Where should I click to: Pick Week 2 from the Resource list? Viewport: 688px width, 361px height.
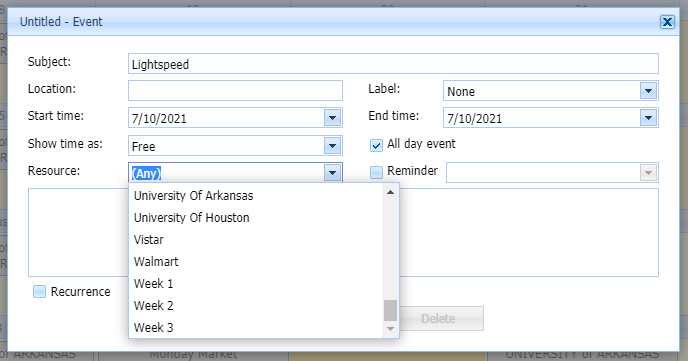coord(256,305)
